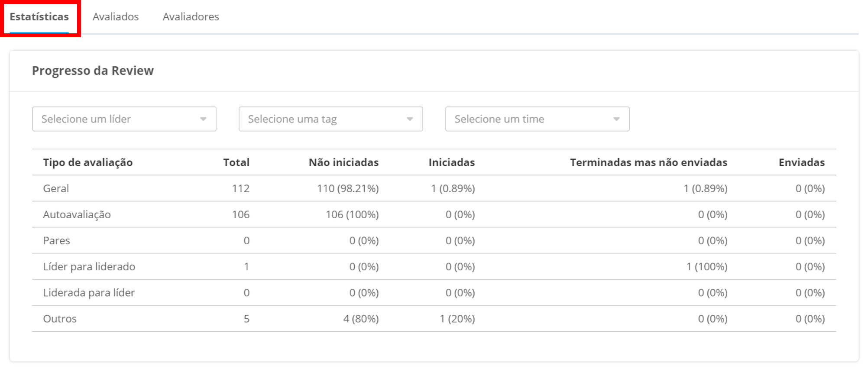Select the 'Líder para liderado' row label
This screenshot has height=372, width=868.
89,266
